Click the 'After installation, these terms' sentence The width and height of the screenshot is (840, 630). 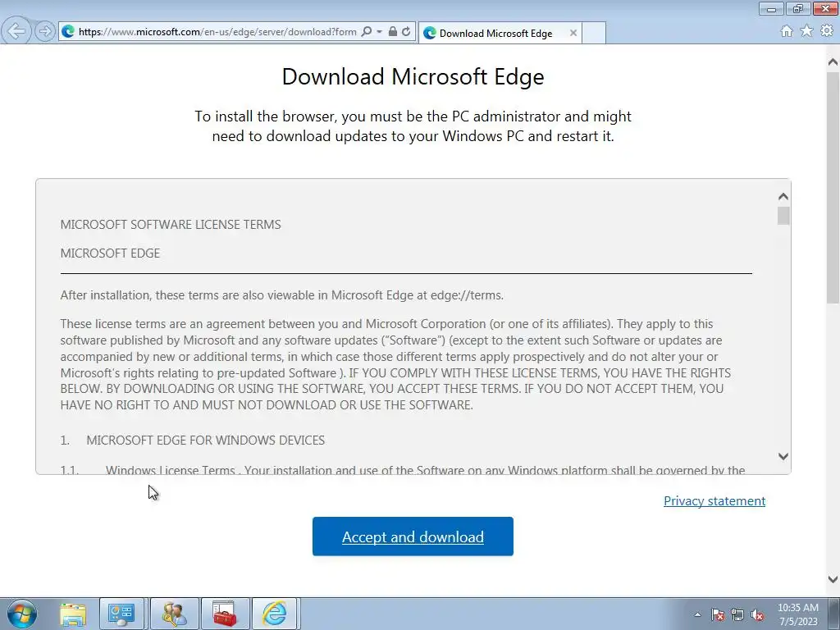282,295
